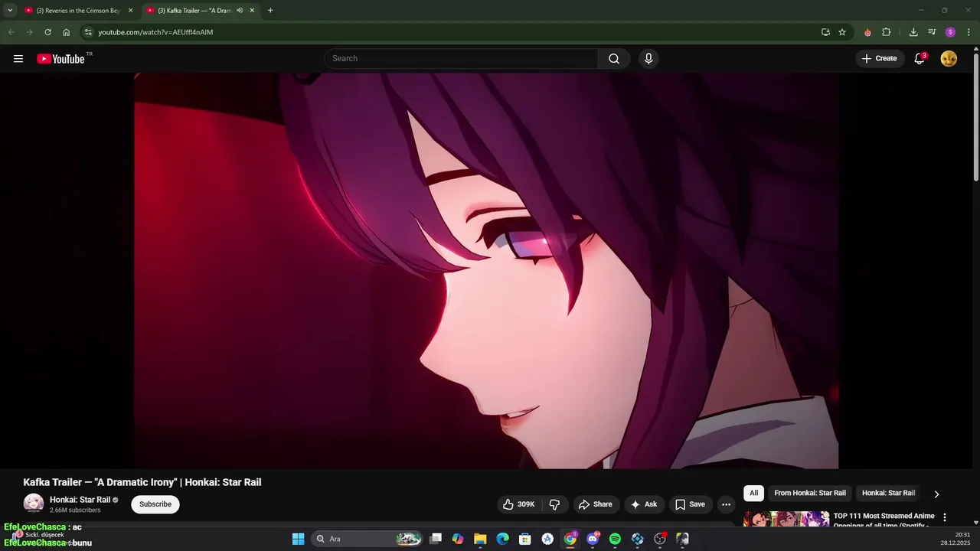This screenshot has width=980, height=551.
Task: Start voice search with the microphone
Action: pos(648,59)
